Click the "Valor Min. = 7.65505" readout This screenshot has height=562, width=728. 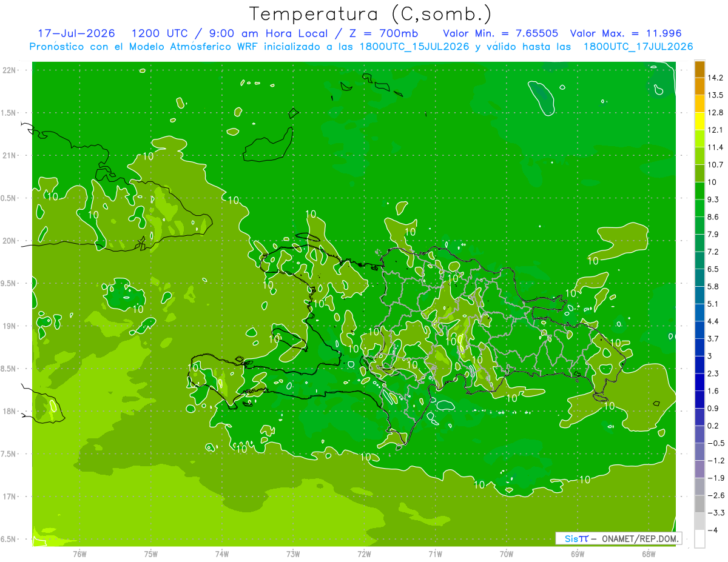pyautogui.click(x=501, y=33)
